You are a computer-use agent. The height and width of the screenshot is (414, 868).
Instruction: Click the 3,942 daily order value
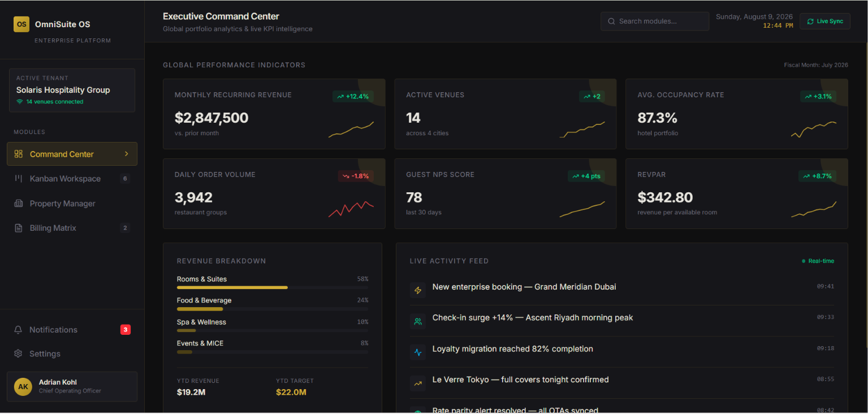point(193,197)
